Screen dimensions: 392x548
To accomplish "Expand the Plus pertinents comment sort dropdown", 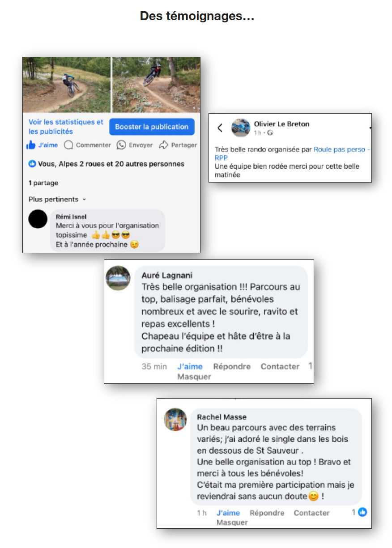I will click(x=57, y=200).
